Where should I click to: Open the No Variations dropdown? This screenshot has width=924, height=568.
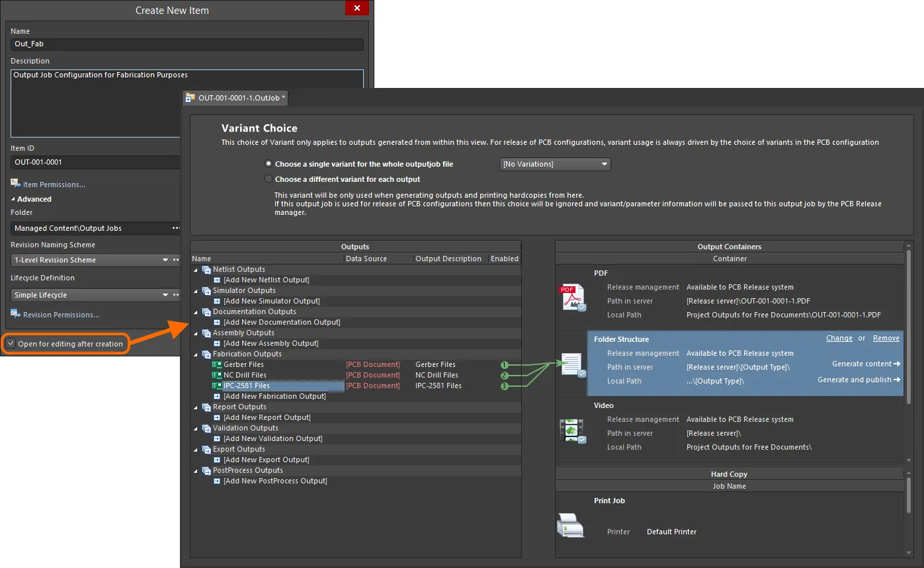556,164
